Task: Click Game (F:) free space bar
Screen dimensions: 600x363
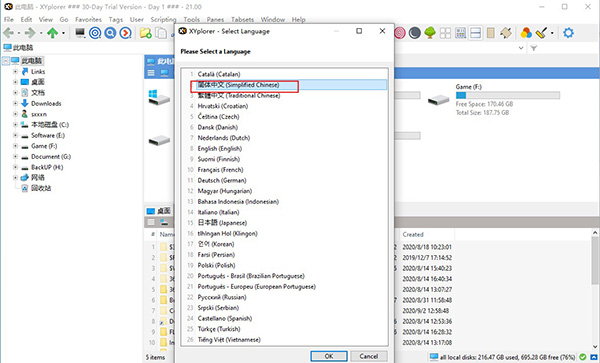Action: 507,95
